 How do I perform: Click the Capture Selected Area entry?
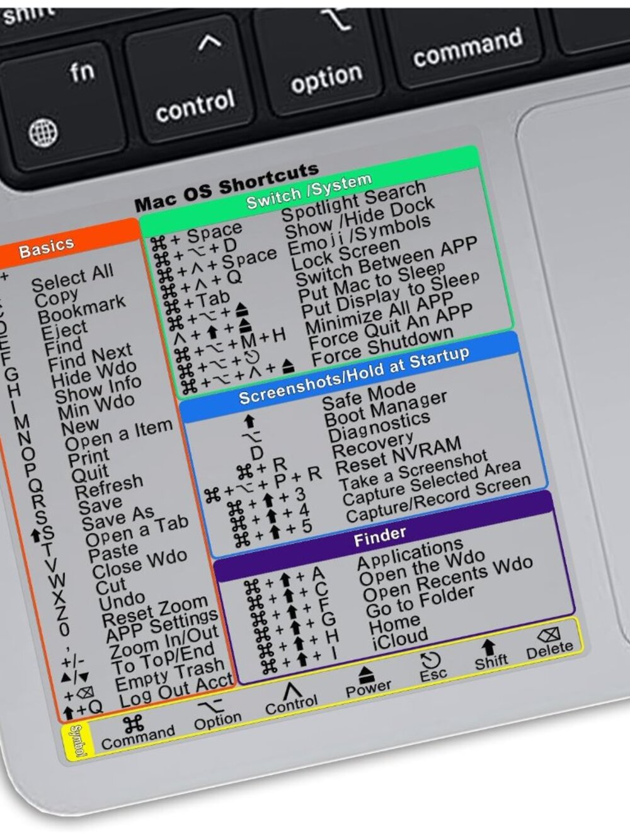pos(432,483)
